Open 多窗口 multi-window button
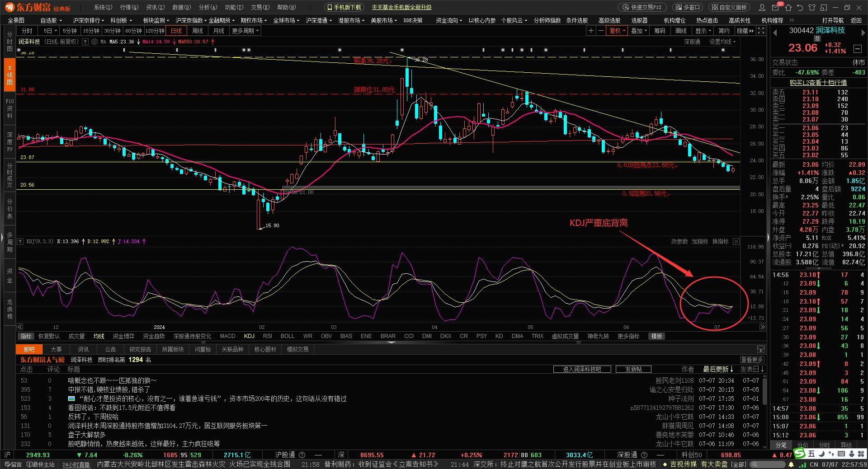 click(687, 7)
